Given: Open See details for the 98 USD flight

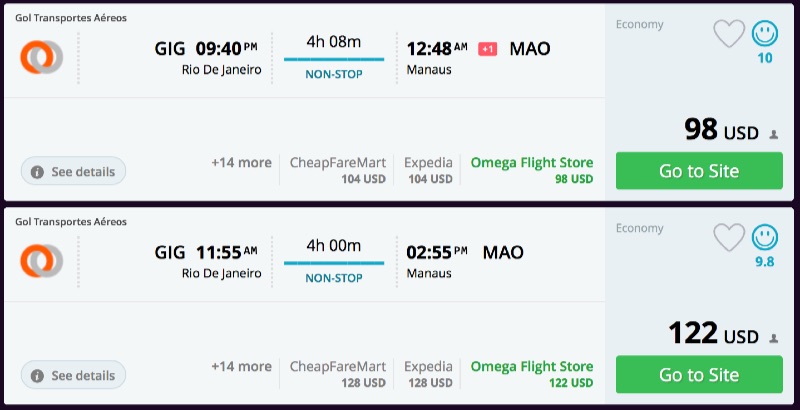Looking at the screenshot, I should [x=73, y=171].
